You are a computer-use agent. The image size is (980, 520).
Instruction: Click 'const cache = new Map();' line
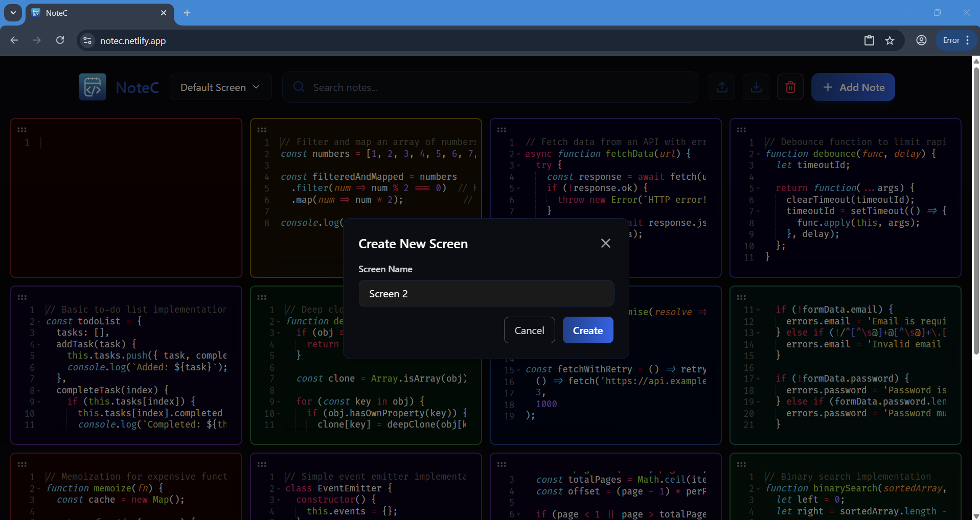[121, 500]
